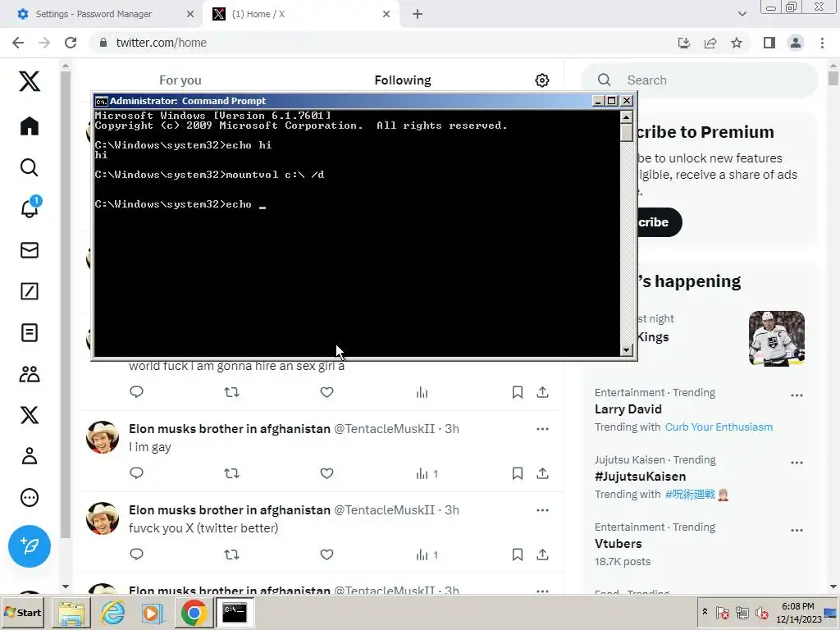The width and height of the screenshot is (840, 630).
Task: Open Premium X icon in sidebar
Action: (x=30, y=415)
